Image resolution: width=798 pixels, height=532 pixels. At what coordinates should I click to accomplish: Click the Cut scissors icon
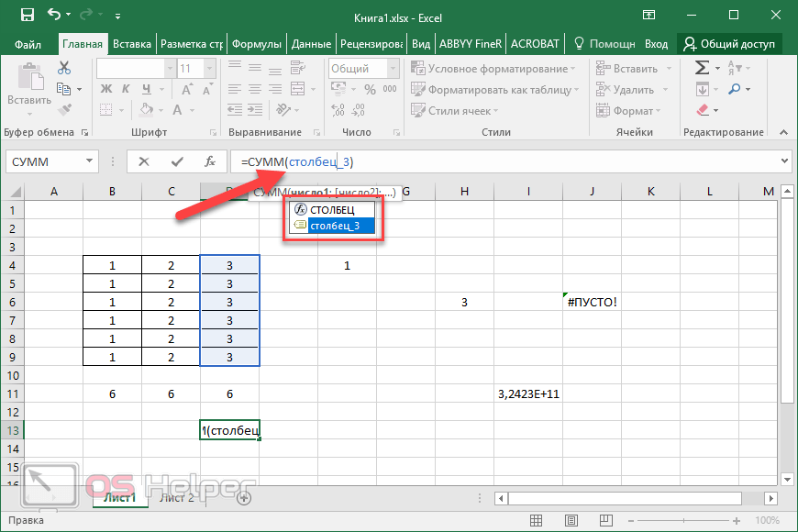click(64, 68)
